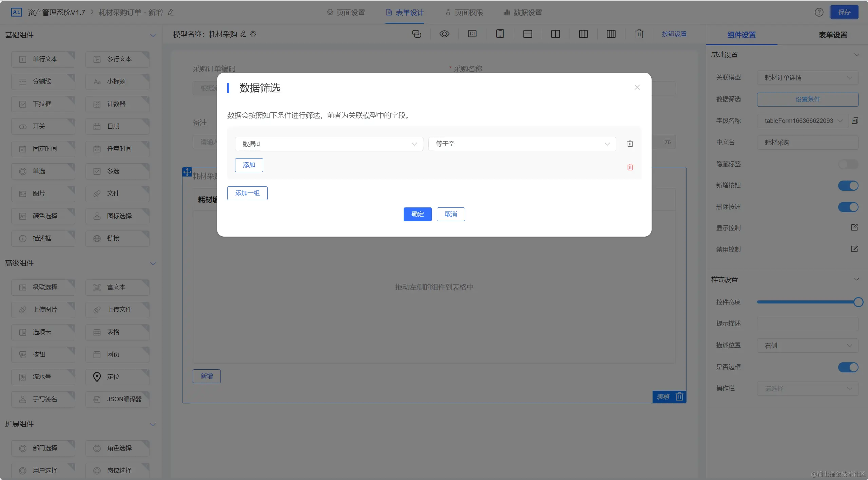Screen dimensions: 868x480
Task: Open the 数据id field dropdown
Action: pos(329,144)
